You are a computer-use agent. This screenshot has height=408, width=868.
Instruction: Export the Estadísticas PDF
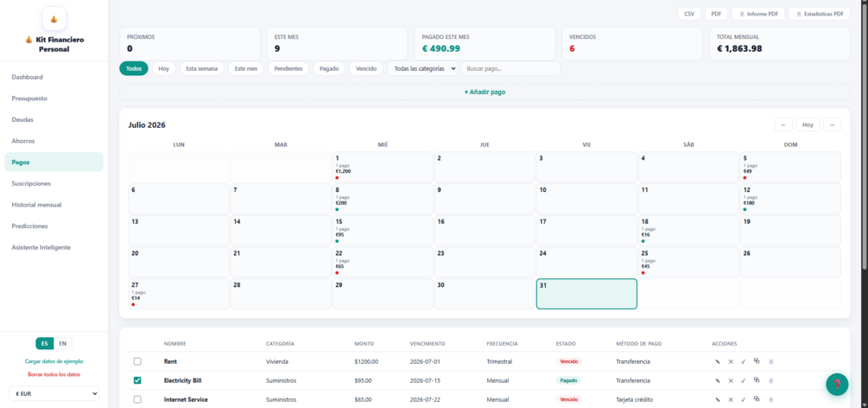[x=820, y=14]
